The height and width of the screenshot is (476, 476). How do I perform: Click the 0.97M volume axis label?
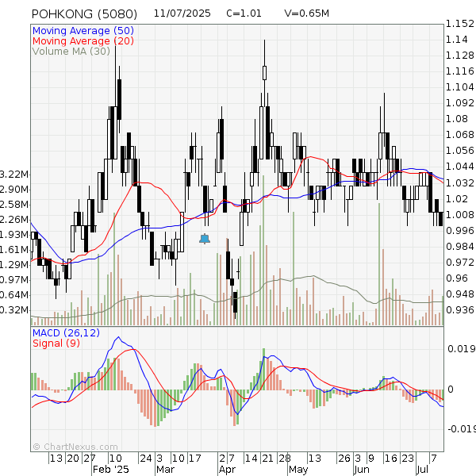(x=14, y=279)
